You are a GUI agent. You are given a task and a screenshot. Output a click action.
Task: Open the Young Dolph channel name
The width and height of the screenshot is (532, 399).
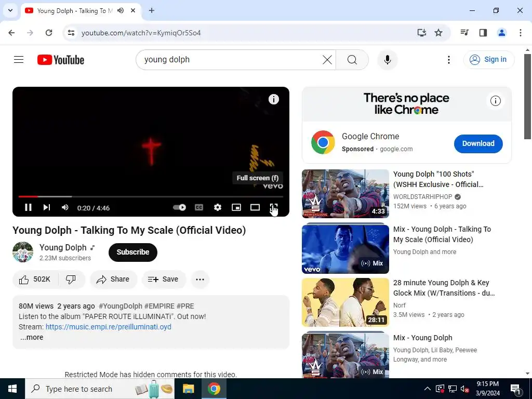tap(63, 247)
